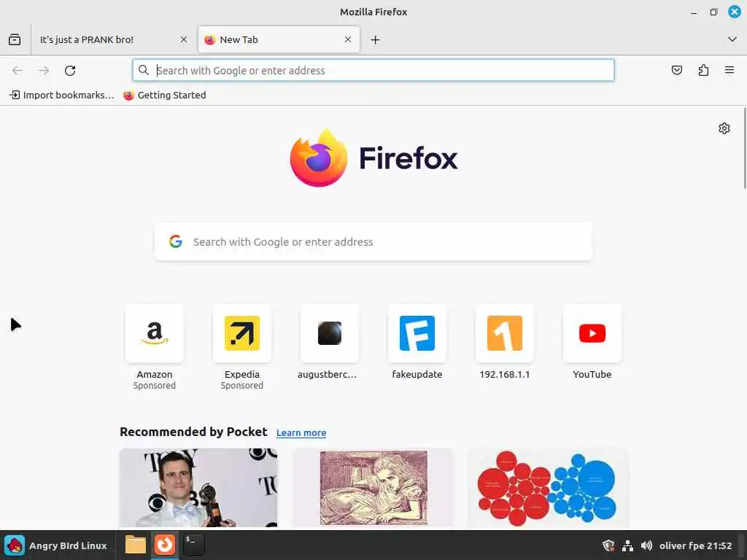Click the Google G logo in search box
Viewport: 747px width, 560px height.
[x=176, y=241]
